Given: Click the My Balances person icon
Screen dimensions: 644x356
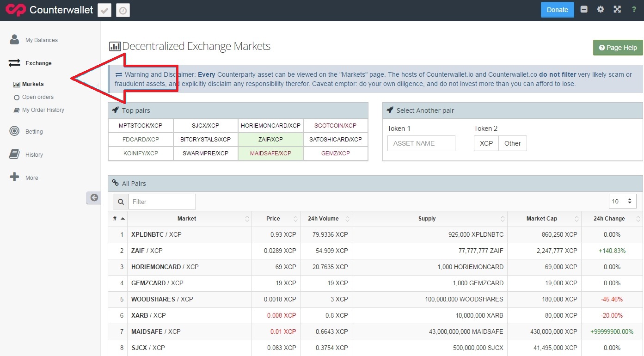Looking at the screenshot, I should coord(14,39).
